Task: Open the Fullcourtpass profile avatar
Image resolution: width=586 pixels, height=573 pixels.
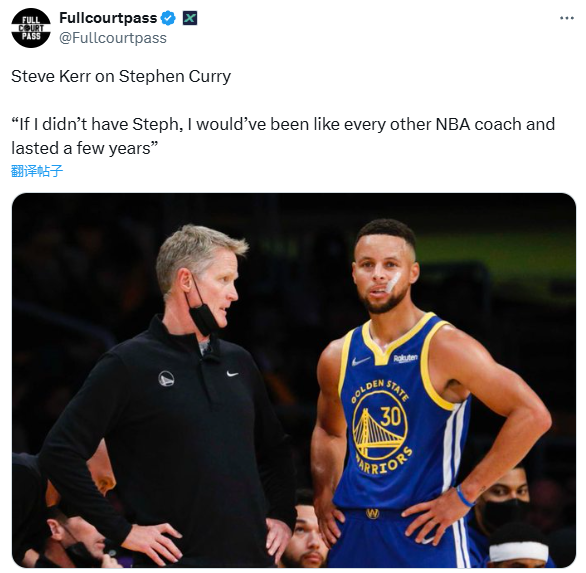Action: coord(31,28)
